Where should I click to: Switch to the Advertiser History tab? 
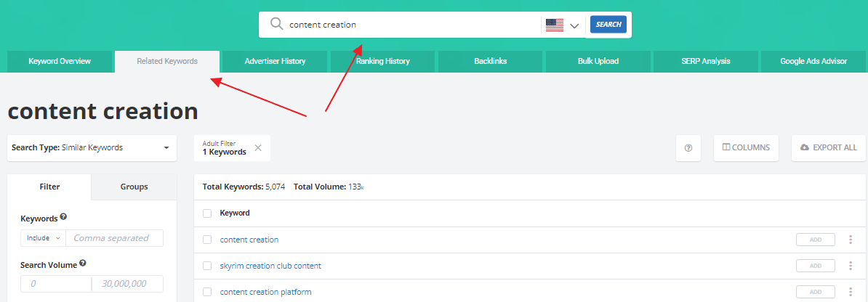coord(275,62)
